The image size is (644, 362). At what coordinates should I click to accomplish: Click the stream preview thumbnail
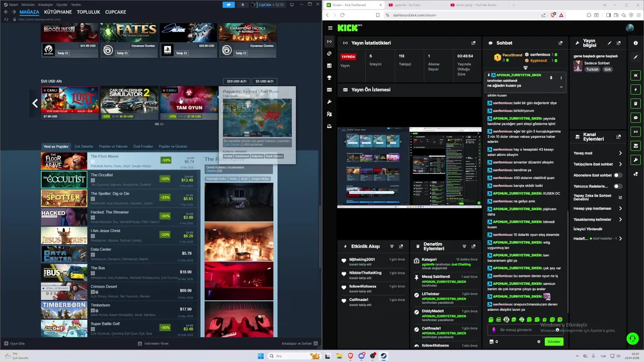[x=409, y=167]
